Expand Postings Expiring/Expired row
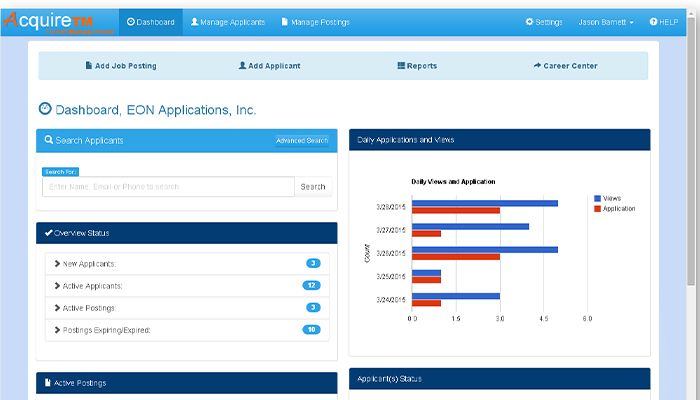Screen dimensions: 700x400 pyautogui.click(x=103, y=330)
